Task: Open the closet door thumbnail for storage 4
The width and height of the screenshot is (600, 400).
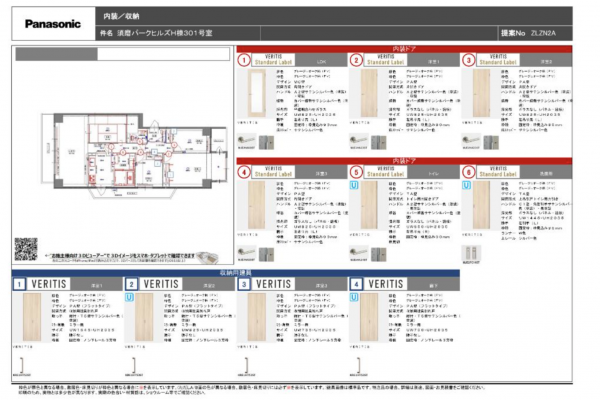Action: (369, 317)
